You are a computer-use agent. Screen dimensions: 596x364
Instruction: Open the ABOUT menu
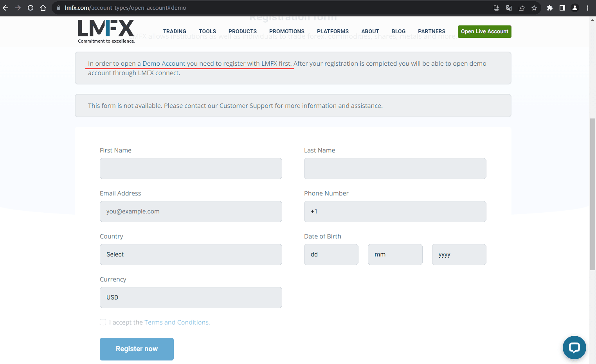(370, 31)
